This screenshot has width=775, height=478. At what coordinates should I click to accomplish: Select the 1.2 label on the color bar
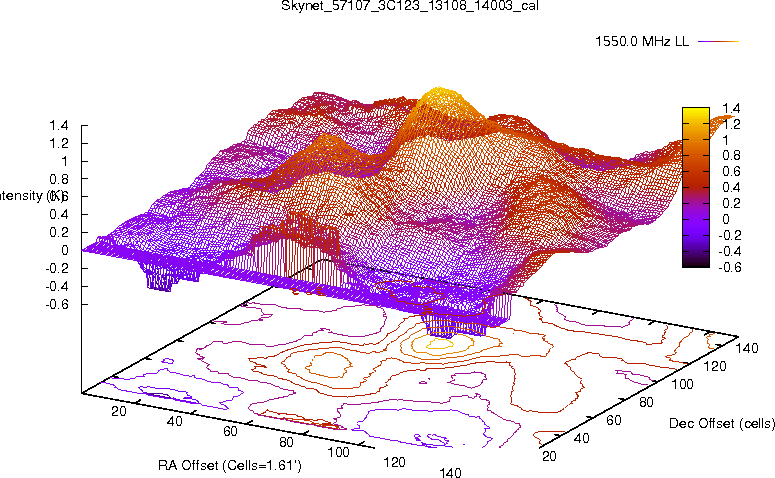click(x=731, y=124)
